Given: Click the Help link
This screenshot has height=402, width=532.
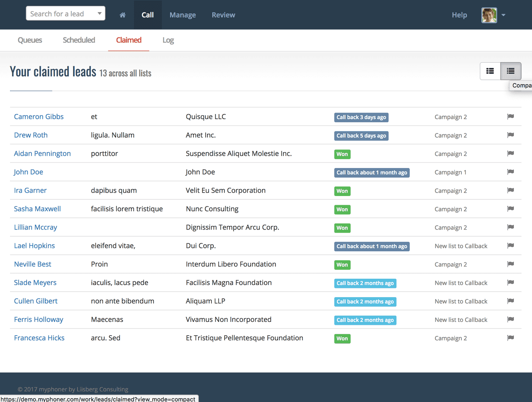Looking at the screenshot, I should 459,15.
